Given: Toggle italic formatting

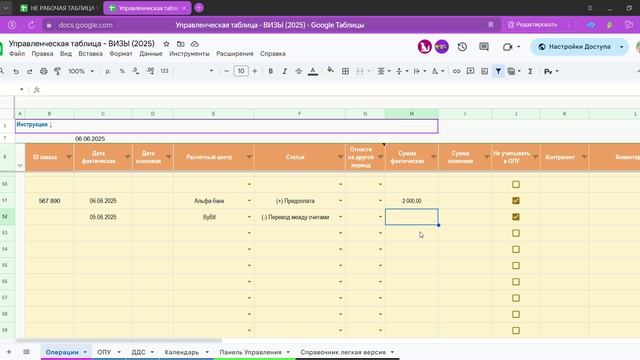Looking at the screenshot, I should pyautogui.click(x=284, y=71).
